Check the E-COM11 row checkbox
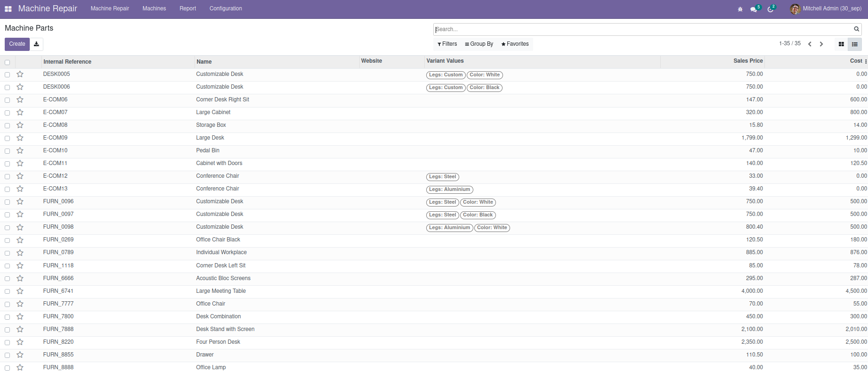Image resolution: width=868 pixels, height=373 pixels. point(7,164)
